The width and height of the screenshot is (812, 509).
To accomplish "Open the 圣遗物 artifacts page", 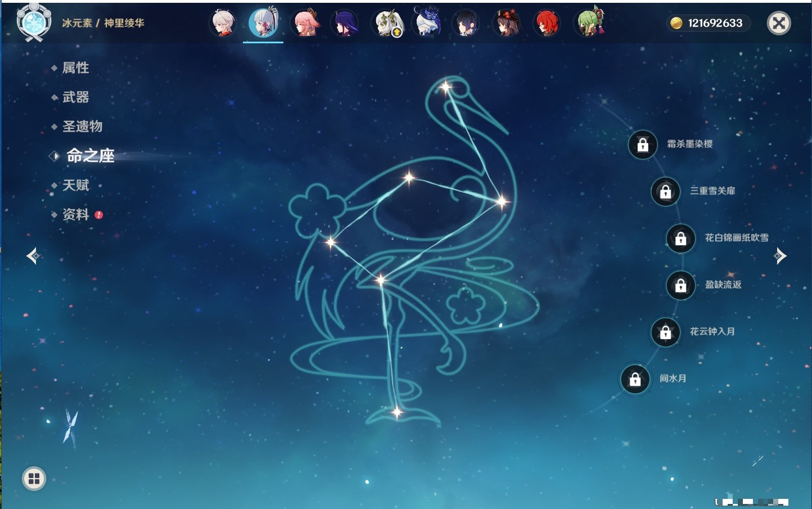I will [82, 127].
